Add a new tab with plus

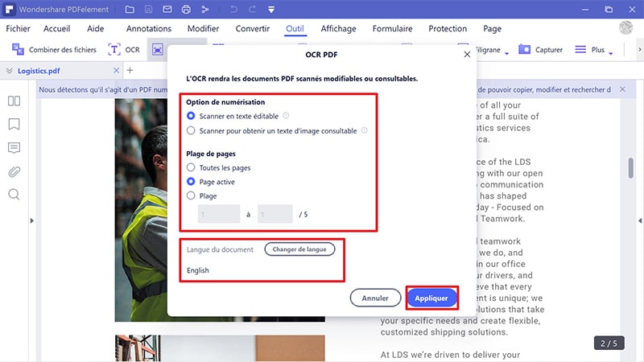tap(130, 70)
